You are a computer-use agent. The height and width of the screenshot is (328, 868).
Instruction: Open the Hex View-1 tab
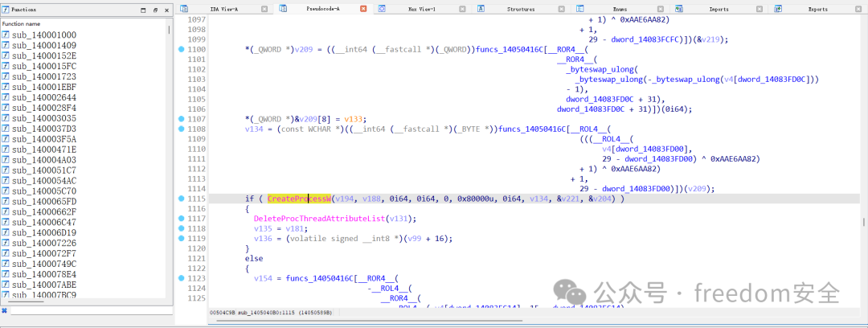422,9
